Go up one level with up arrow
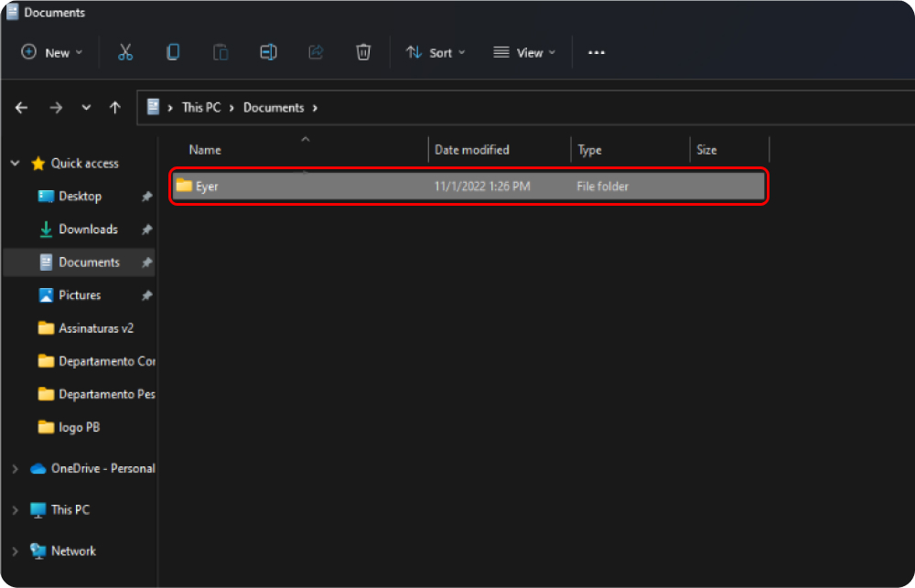Screen dimensions: 915x588 [115, 107]
